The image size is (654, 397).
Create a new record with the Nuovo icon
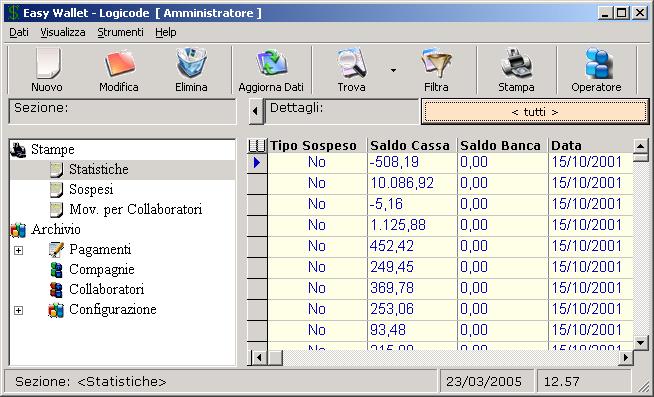coord(47,70)
